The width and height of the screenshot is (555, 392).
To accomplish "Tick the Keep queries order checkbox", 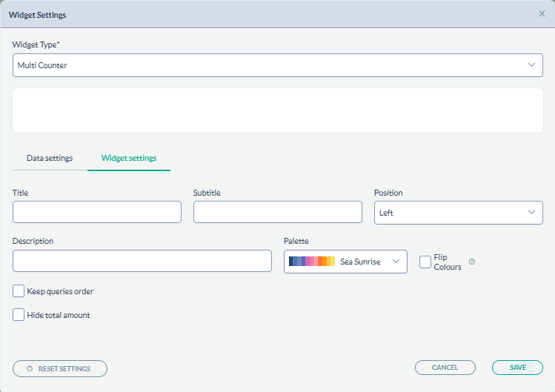I will [19, 291].
